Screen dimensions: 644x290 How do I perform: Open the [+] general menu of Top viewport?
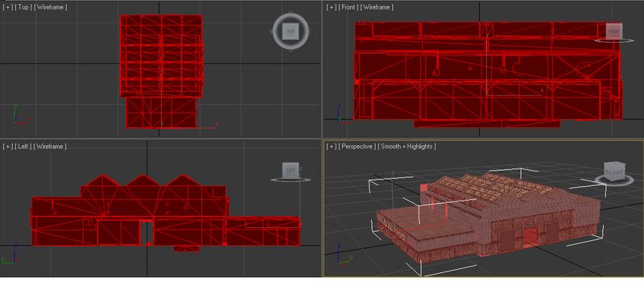click(x=7, y=7)
